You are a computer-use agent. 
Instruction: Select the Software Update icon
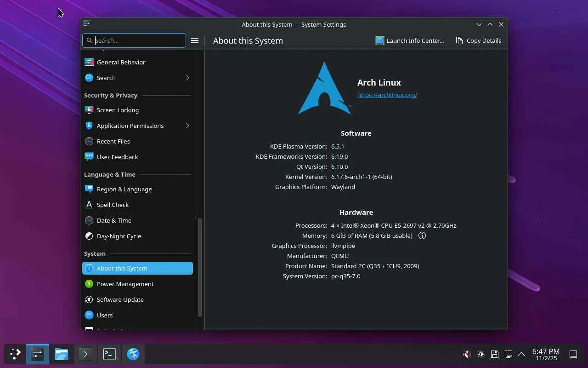tap(89, 299)
